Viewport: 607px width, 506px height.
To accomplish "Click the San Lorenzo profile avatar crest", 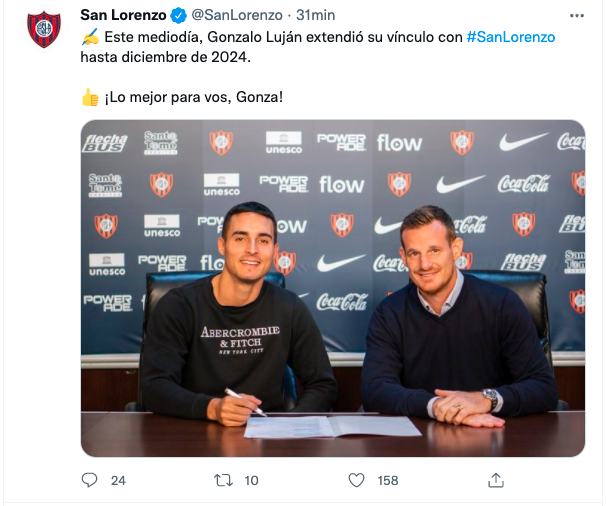I will tap(44, 29).
